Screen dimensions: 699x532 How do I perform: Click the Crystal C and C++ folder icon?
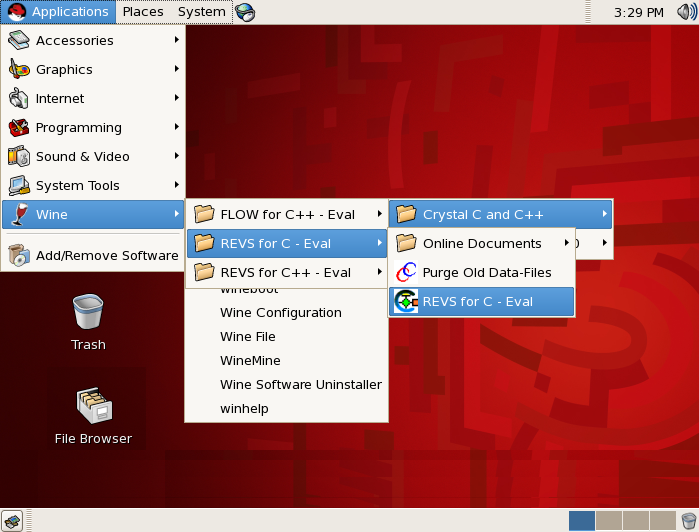[406, 214]
